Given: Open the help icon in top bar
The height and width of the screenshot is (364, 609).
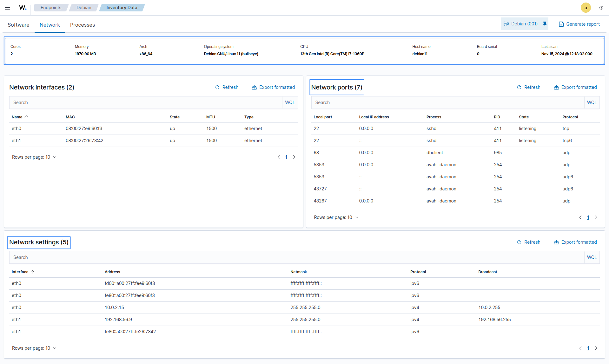Looking at the screenshot, I should [601, 8].
